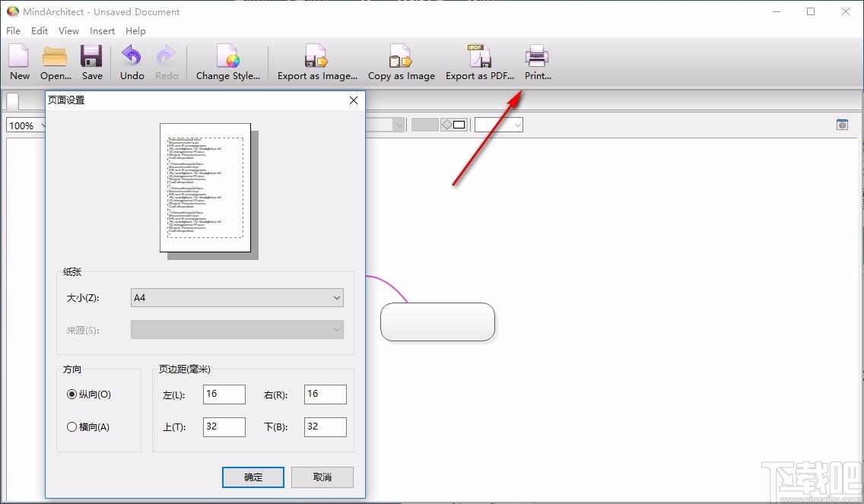The height and width of the screenshot is (504, 864).
Task: Open the View menu
Action: 69,31
